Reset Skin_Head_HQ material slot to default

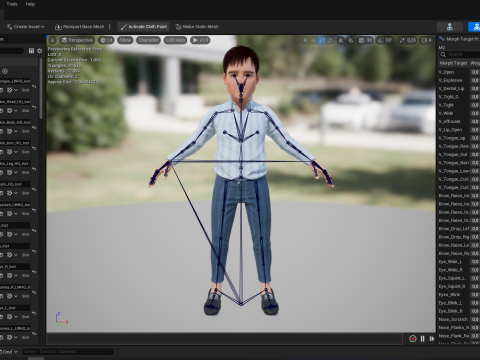pyautogui.click(x=34, y=107)
